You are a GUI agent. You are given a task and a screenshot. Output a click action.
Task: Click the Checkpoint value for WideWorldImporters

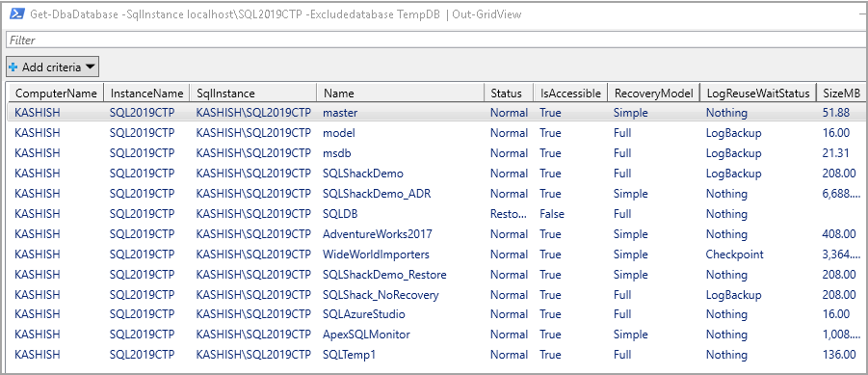pyautogui.click(x=734, y=254)
